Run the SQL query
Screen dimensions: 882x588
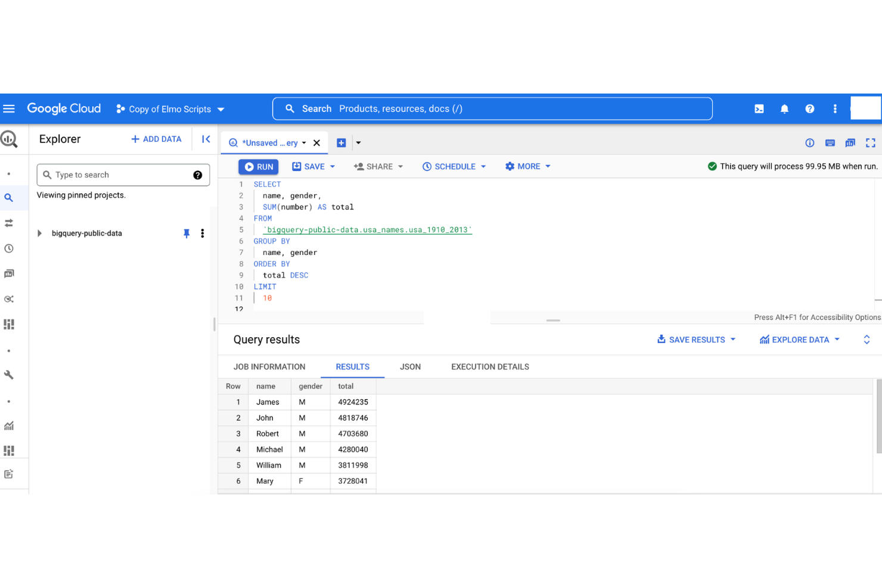258,166
